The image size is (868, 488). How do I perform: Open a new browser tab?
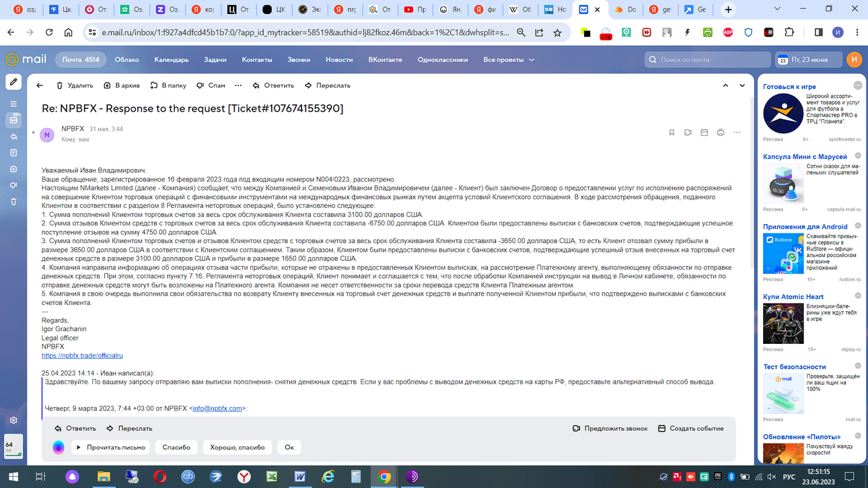pos(728,9)
